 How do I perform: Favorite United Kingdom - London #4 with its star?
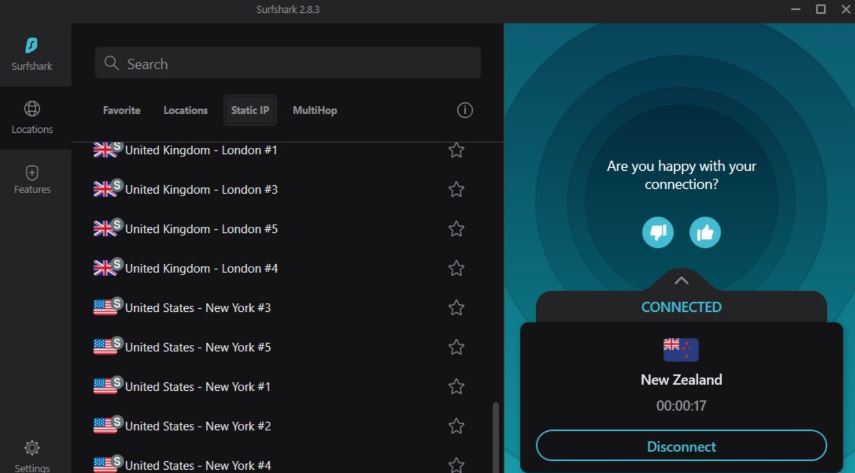click(x=456, y=268)
